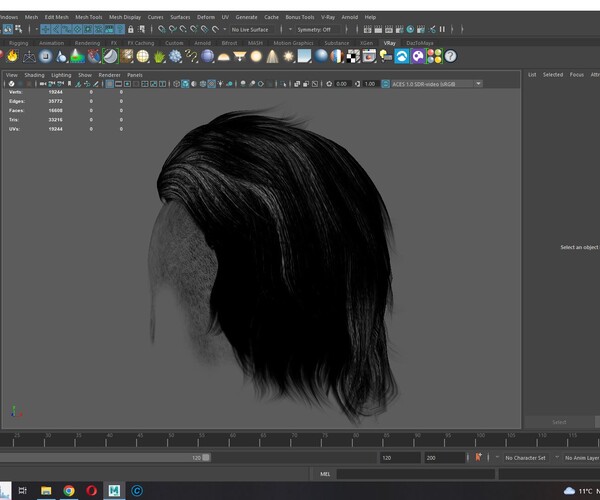The image size is (600, 500).
Task: Open Opera browser from the taskbar
Action: tap(91, 490)
